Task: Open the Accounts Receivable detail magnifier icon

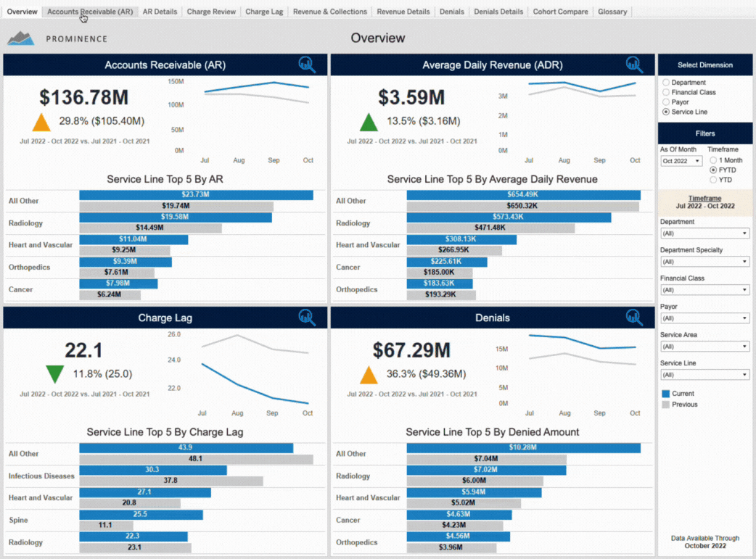Action: (307, 65)
